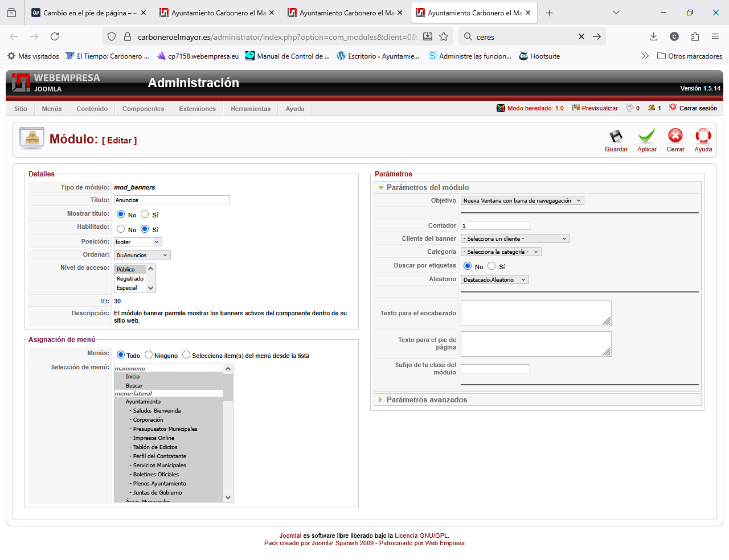Image resolution: width=729 pixels, height=560 pixels.
Task: Set Habilitado to No
Action: coord(121,229)
